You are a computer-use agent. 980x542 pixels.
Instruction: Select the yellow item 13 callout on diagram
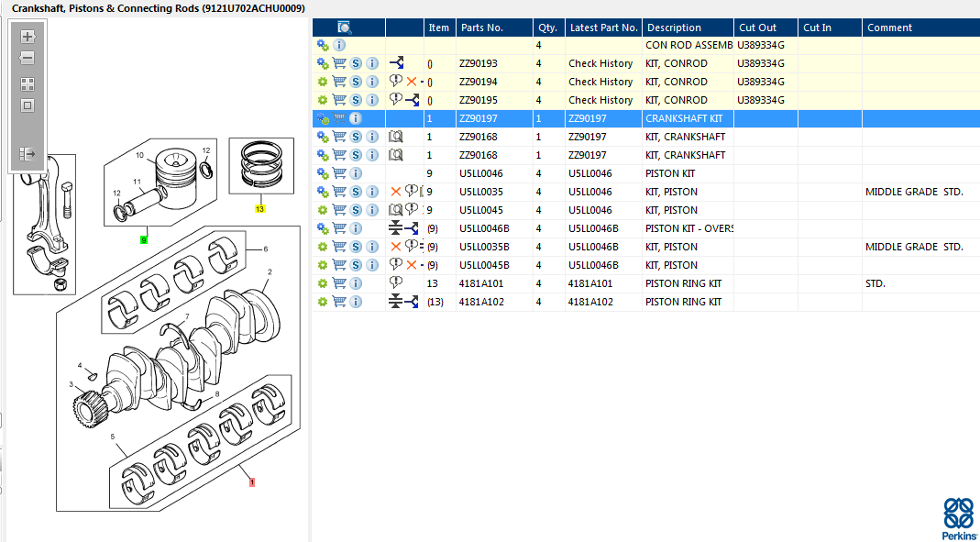(x=259, y=208)
